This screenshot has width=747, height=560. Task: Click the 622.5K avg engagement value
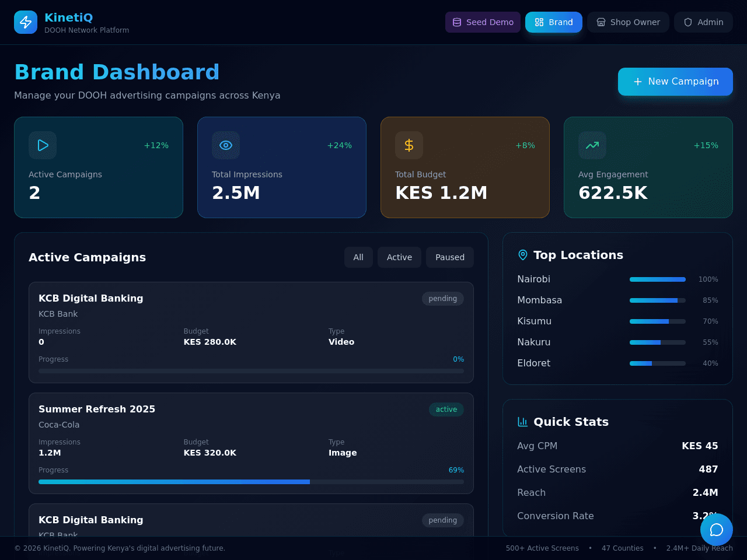613,193
